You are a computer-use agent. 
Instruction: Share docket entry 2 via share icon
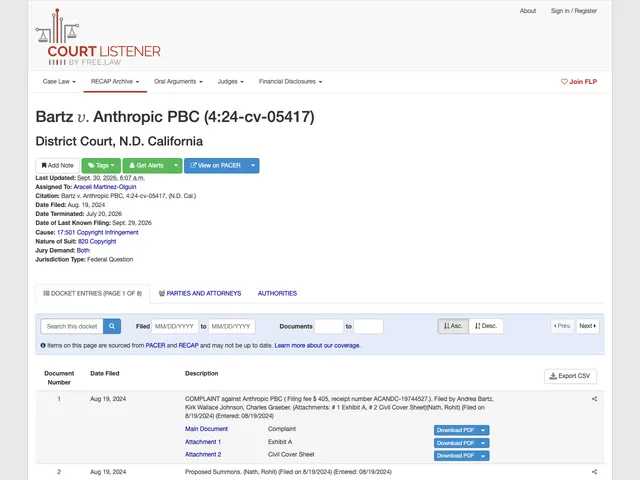pos(594,472)
